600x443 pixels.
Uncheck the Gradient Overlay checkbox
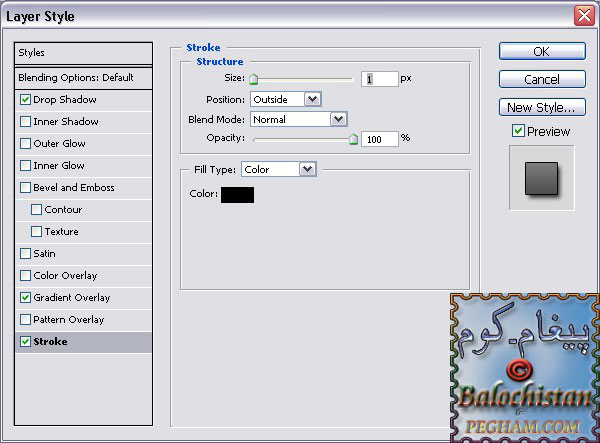tap(25, 298)
